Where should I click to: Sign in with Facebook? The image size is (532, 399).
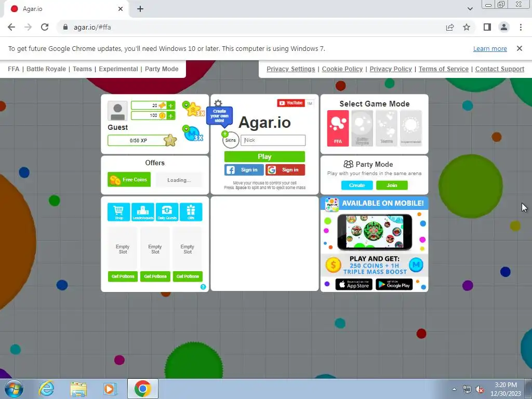click(x=244, y=170)
